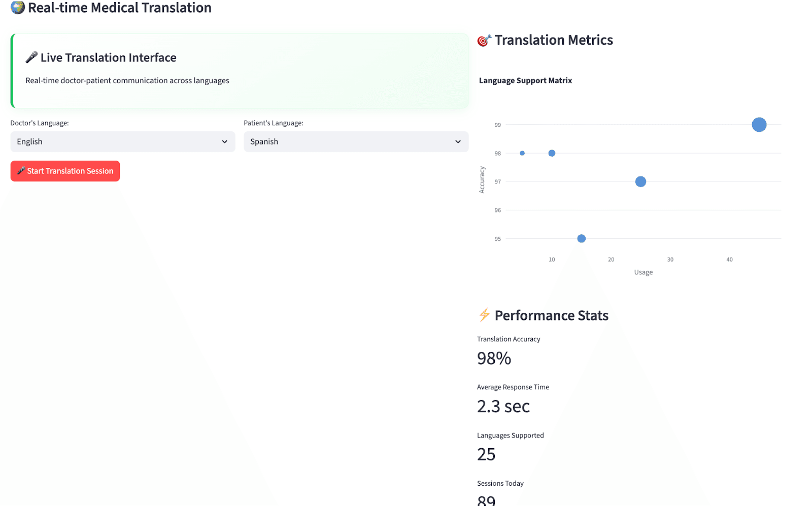This screenshot has width=812, height=506.
Task: Select the largest bubble at 99 accuracy
Action: 759,125
